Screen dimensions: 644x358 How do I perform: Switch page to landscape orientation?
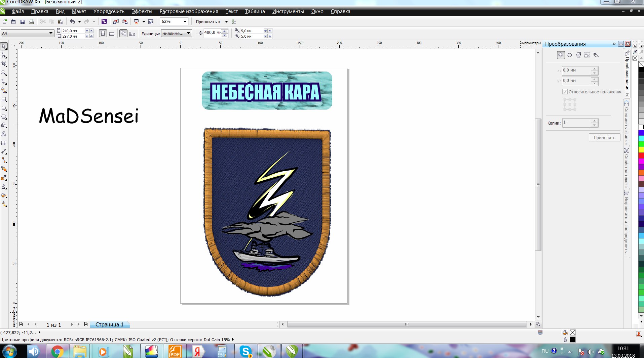(x=112, y=34)
